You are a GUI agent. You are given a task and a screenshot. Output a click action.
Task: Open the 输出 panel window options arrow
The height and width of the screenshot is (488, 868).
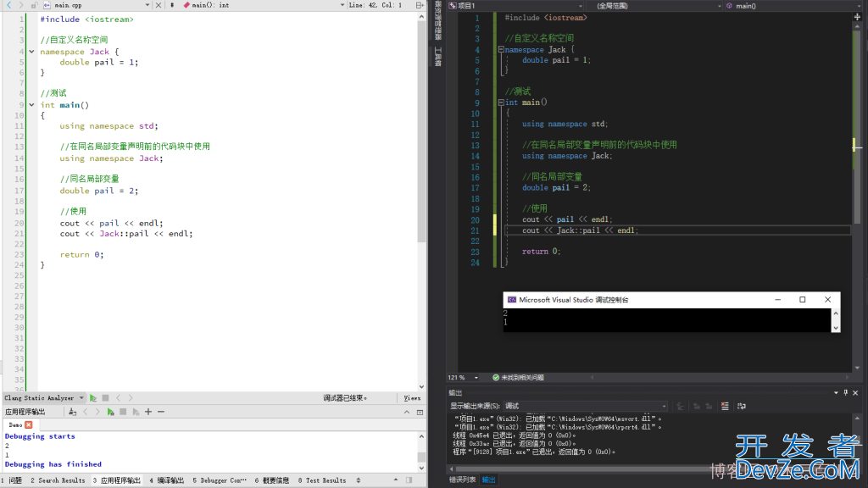coord(836,393)
